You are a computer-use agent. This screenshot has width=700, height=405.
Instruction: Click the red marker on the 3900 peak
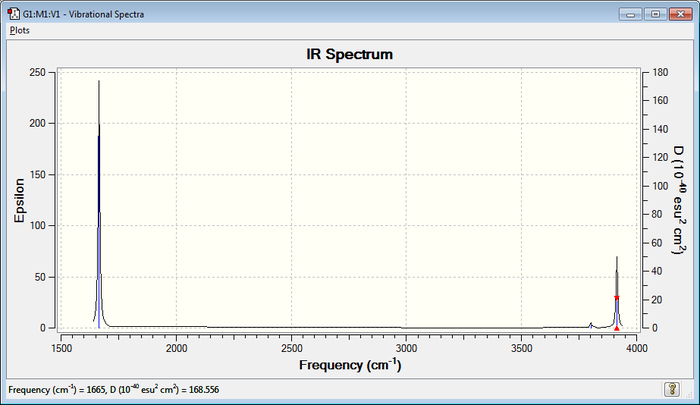point(617,297)
